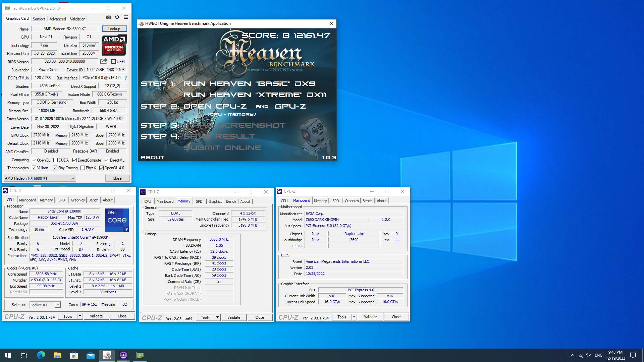Click the Lookup button in GPU-Z
The image size is (644, 362).
click(114, 29)
